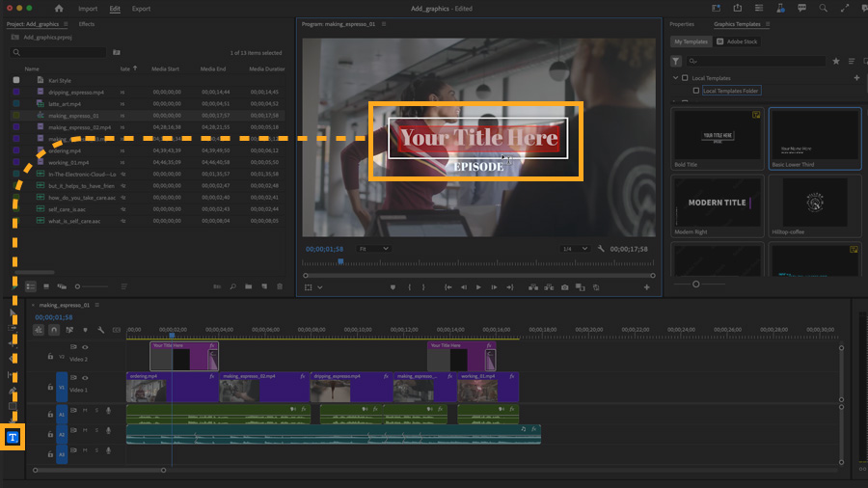The width and height of the screenshot is (868, 488).
Task: Toggle full screen arrows icon in header
Action: click(x=845, y=8)
